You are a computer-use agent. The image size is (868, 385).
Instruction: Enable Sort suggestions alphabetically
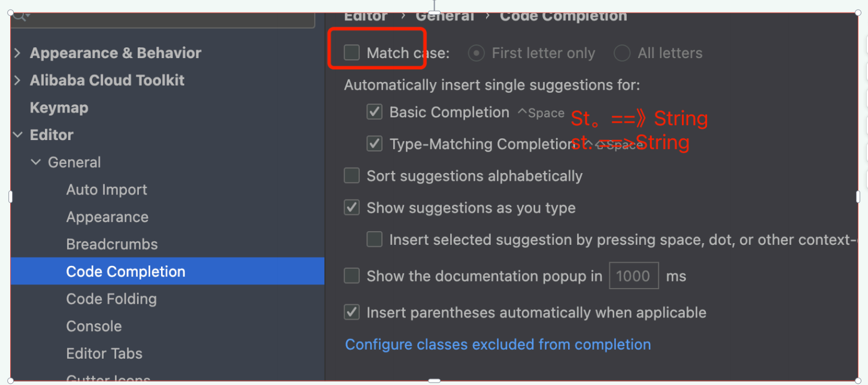[x=351, y=175]
